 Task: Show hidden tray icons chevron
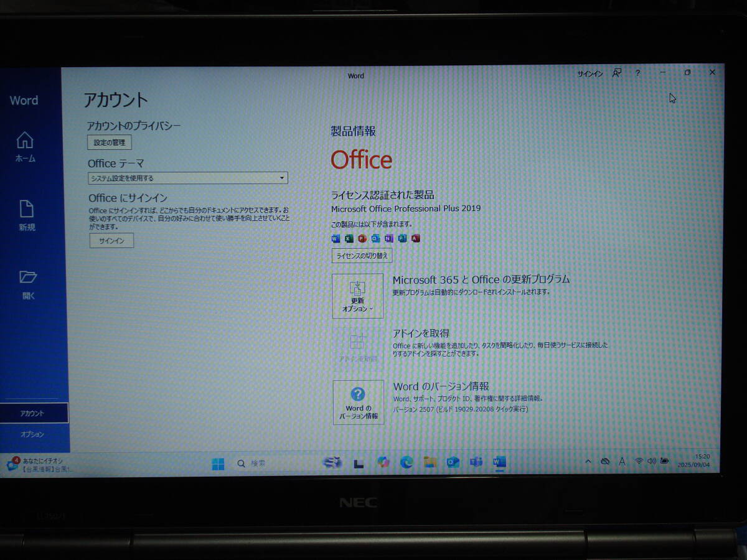tap(588, 461)
